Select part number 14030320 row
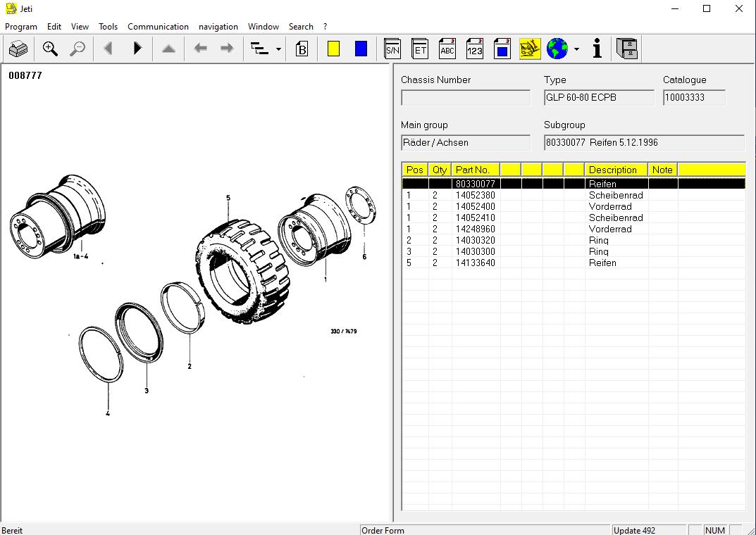 pyautogui.click(x=574, y=240)
